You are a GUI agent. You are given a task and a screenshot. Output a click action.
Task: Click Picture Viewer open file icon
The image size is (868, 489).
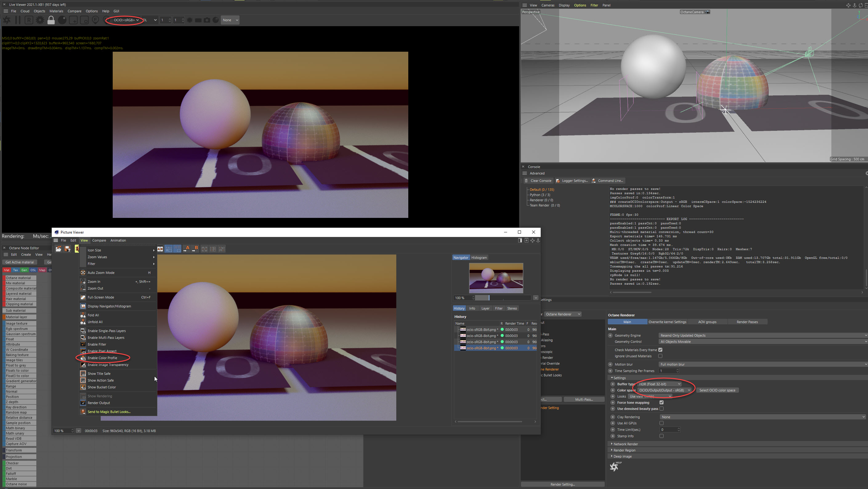[x=58, y=249]
